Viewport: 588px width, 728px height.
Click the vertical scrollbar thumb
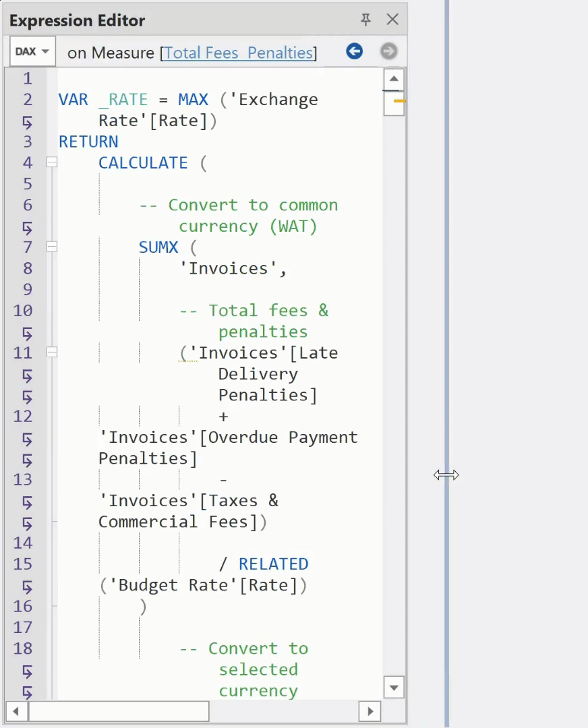(394, 102)
